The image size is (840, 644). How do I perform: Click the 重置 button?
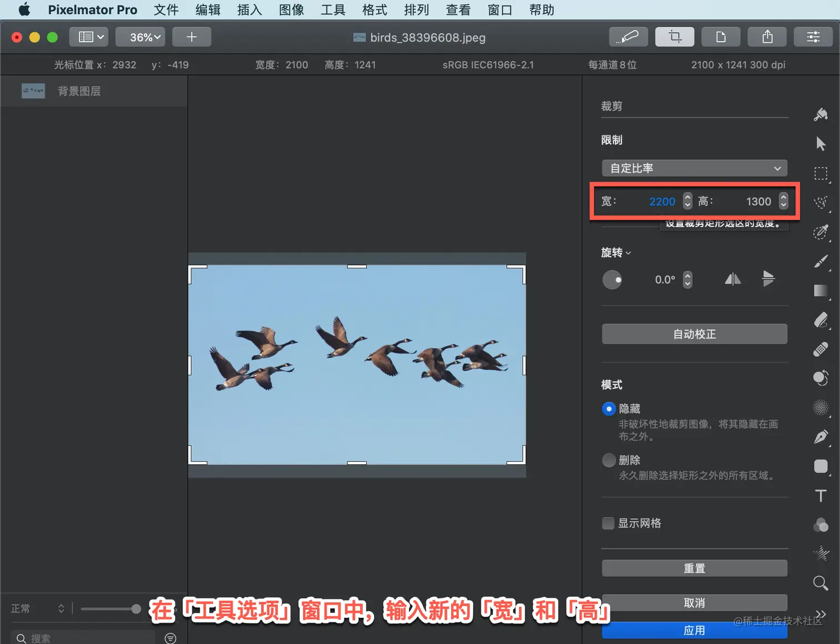point(694,568)
